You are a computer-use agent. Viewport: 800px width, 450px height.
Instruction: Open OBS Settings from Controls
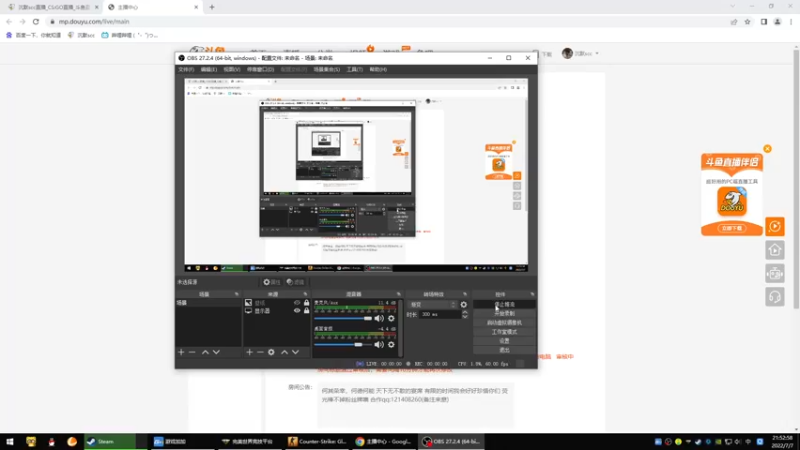[504, 341]
